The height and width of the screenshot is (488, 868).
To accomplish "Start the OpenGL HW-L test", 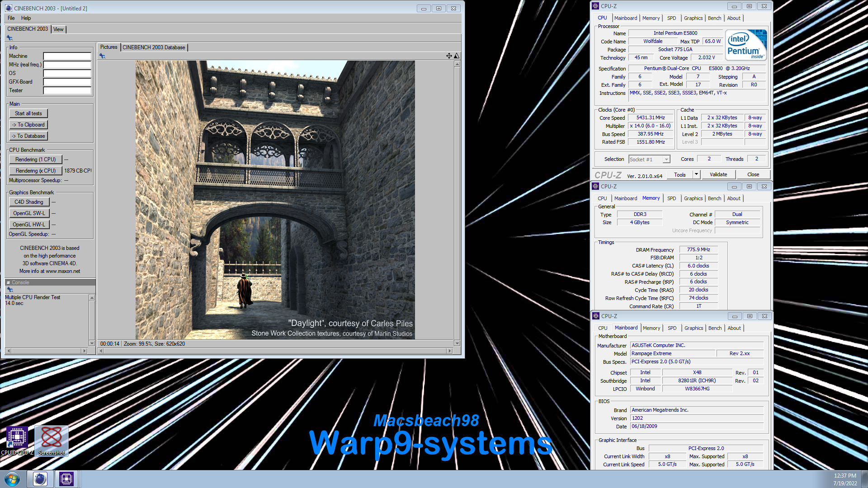I will [29, 225].
